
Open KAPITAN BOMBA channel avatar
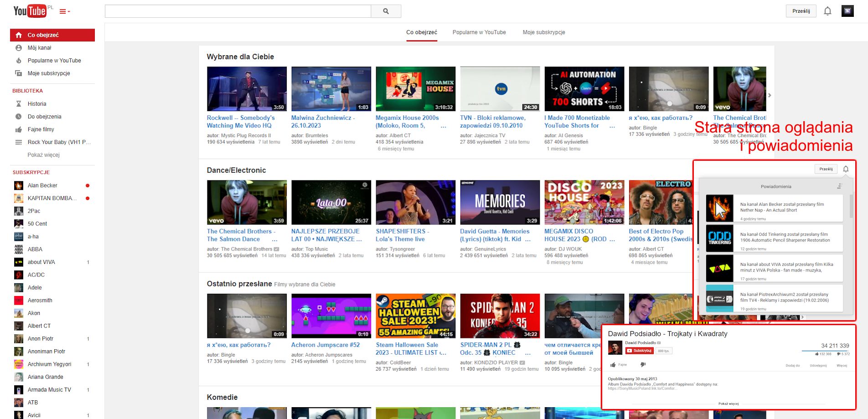pyautogui.click(x=19, y=198)
